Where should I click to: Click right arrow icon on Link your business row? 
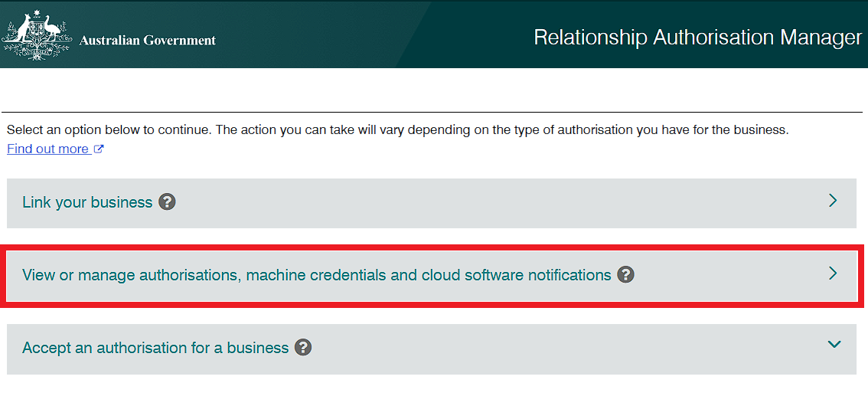[833, 201]
